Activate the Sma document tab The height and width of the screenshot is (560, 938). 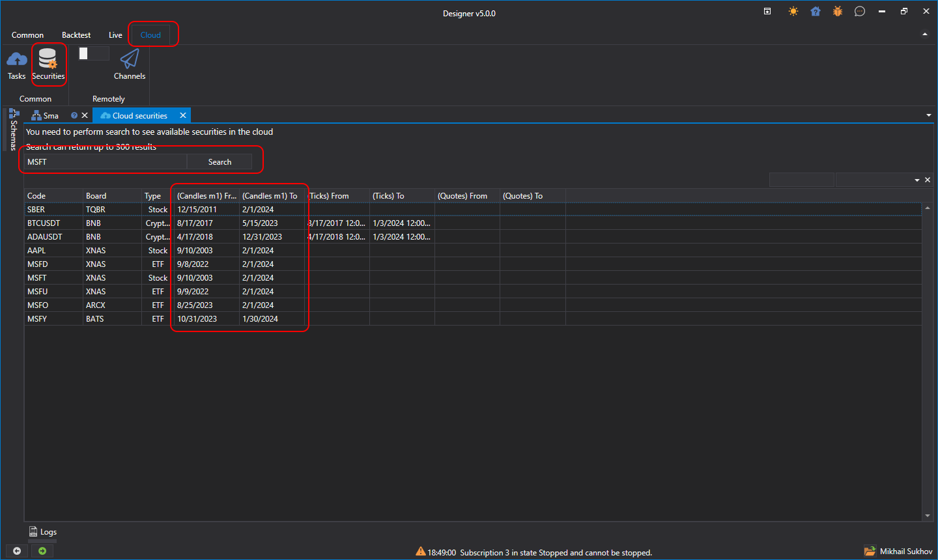pyautogui.click(x=51, y=116)
